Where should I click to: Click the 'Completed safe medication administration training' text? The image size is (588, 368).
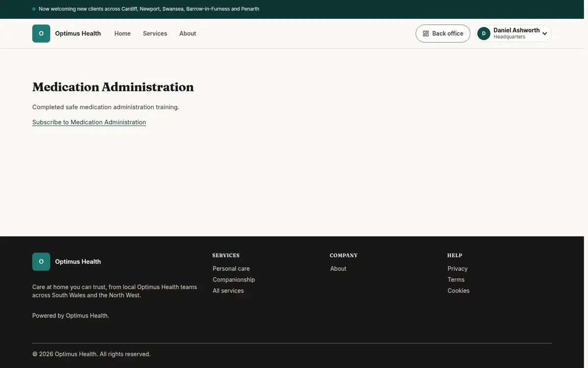[x=106, y=107]
